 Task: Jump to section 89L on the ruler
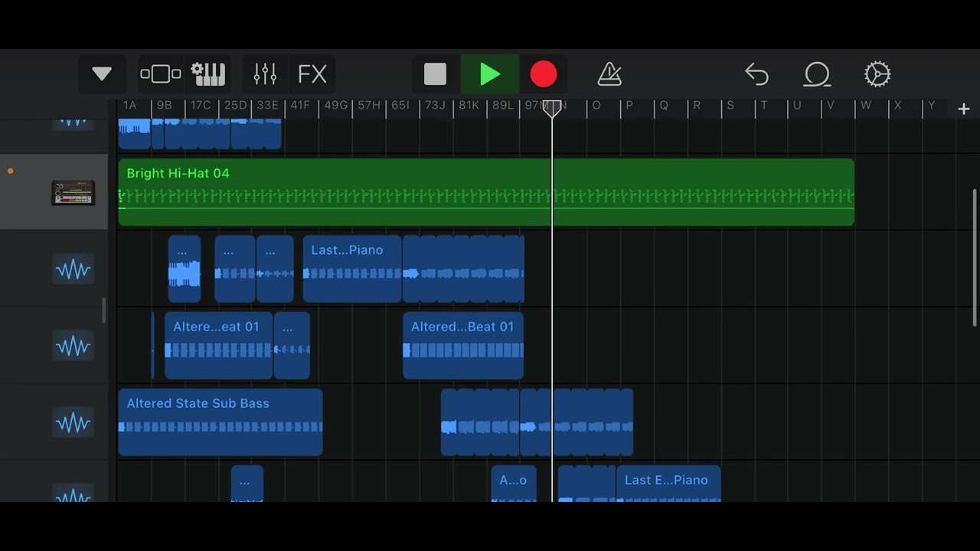pos(504,106)
